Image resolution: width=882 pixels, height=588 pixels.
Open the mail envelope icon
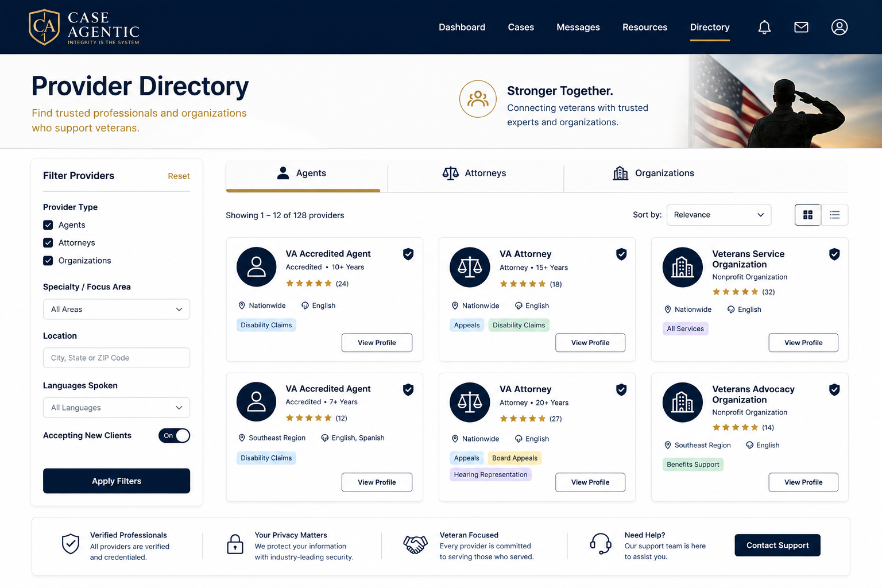point(801,27)
